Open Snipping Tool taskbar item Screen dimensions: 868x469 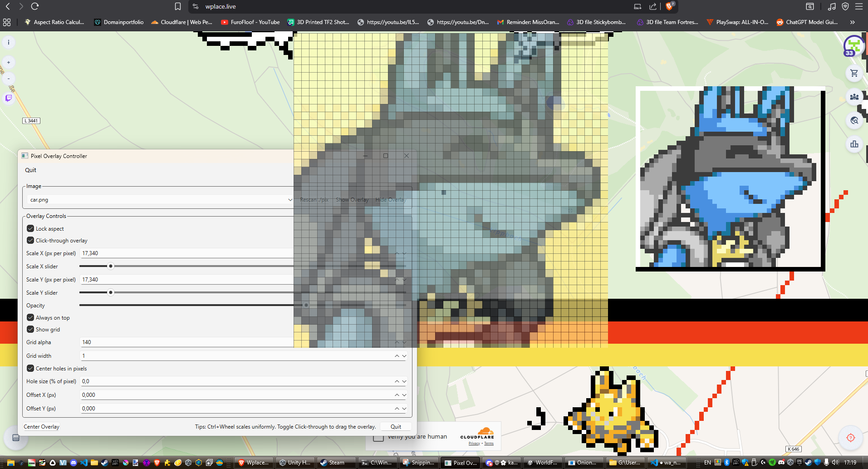419,463
